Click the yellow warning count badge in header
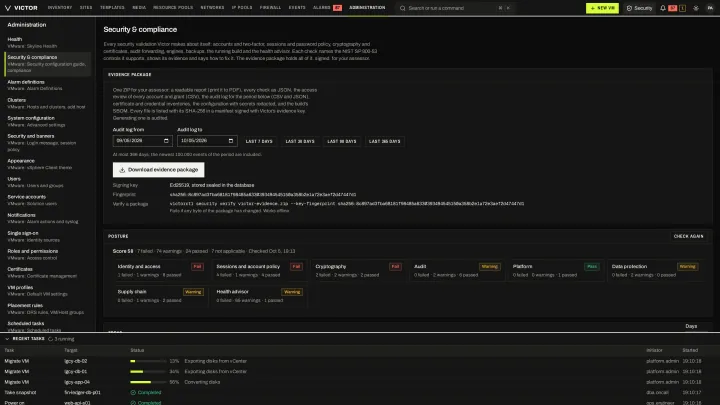The width and height of the screenshot is (720, 405). (x=682, y=8)
